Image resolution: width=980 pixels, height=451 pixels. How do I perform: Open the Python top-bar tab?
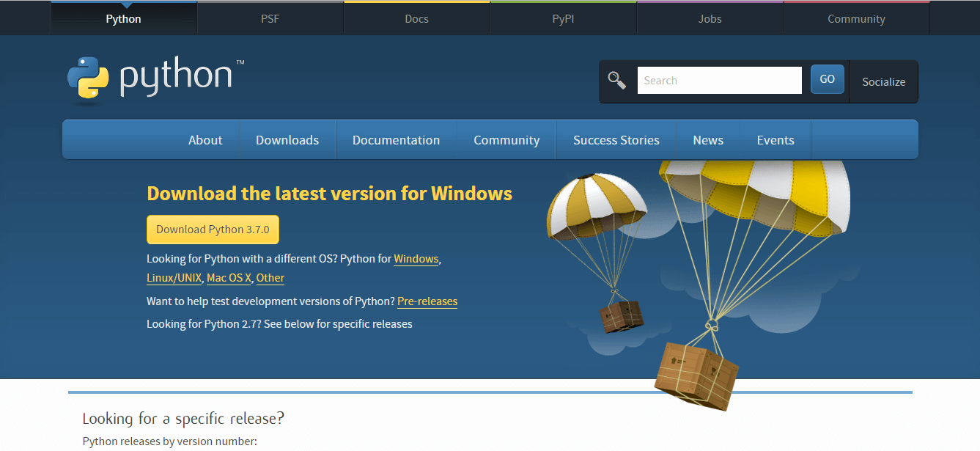[x=123, y=18]
